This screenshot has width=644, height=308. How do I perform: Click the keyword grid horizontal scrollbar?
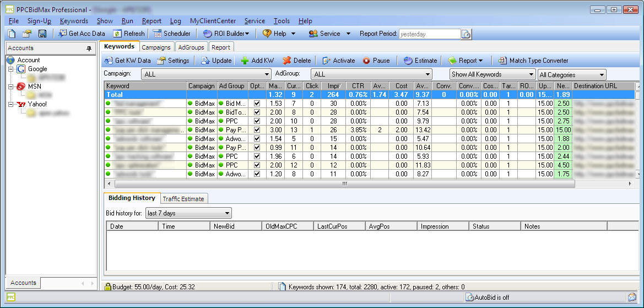point(344,184)
